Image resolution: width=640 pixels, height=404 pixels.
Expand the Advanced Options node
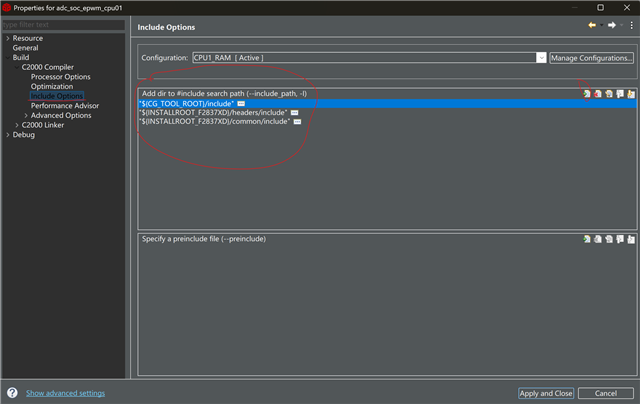[26, 115]
